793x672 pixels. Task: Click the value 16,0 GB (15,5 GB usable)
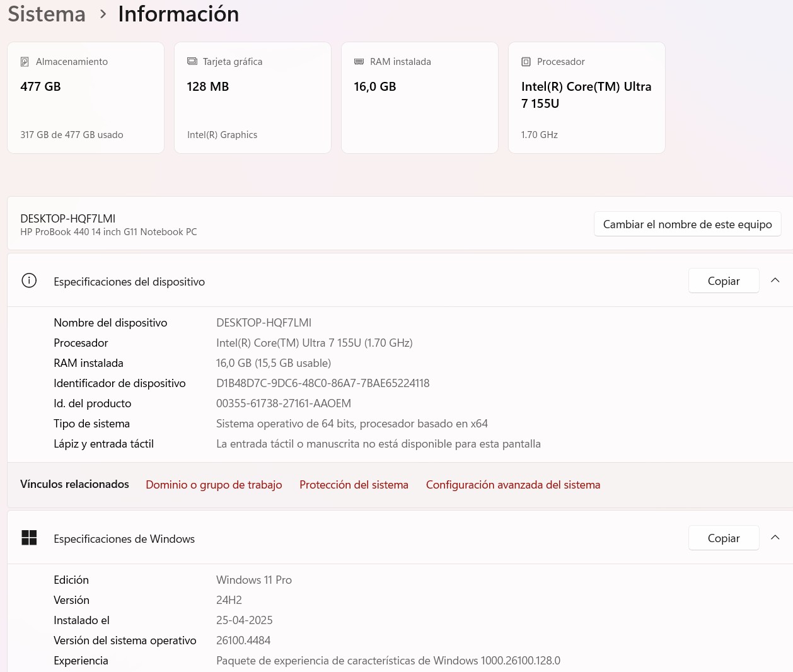pos(274,363)
